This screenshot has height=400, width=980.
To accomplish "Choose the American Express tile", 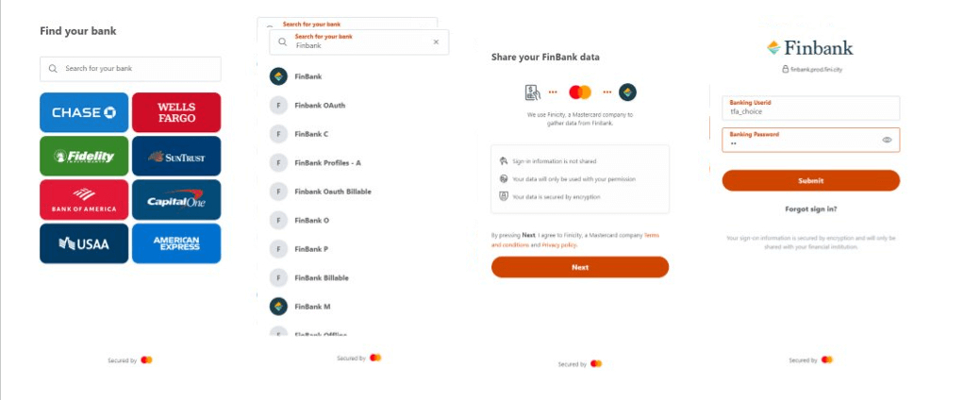I will pyautogui.click(x=176, y=243).
